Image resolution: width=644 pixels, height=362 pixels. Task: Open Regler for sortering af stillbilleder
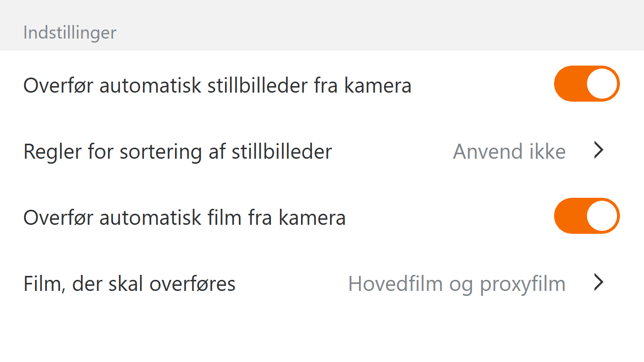177,151
